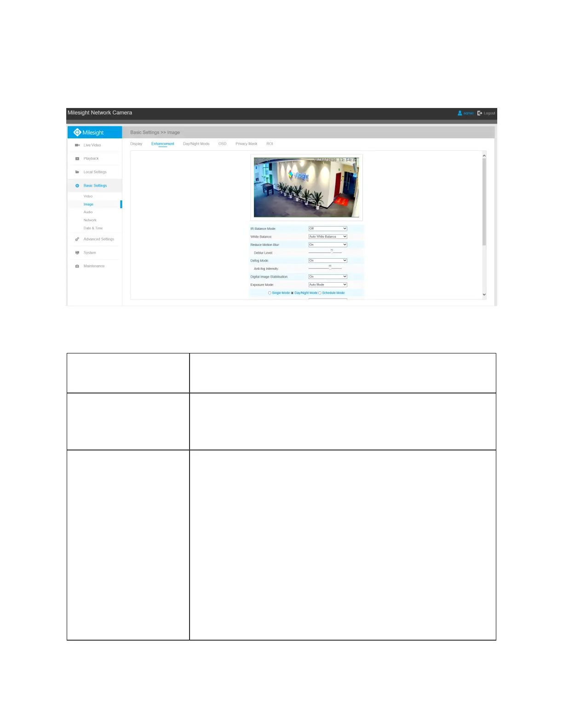Switch to the Privacy Mask tab
563x728 pixels.
point(246,144)
